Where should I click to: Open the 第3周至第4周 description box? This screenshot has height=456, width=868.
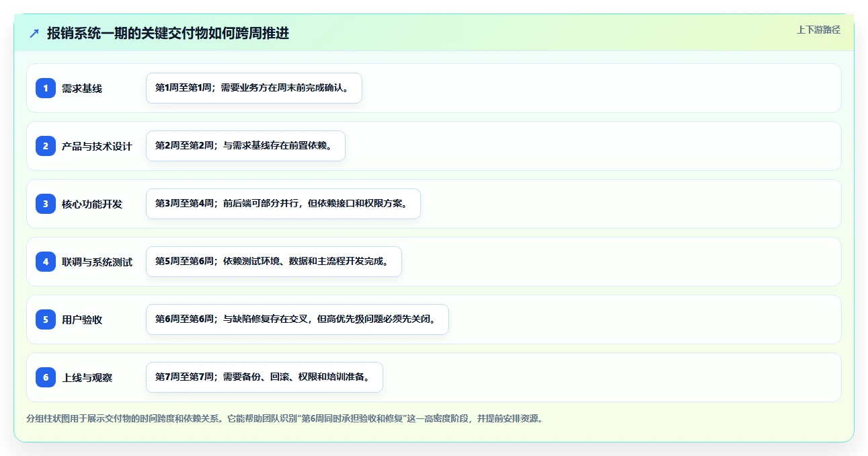point(283,204)
